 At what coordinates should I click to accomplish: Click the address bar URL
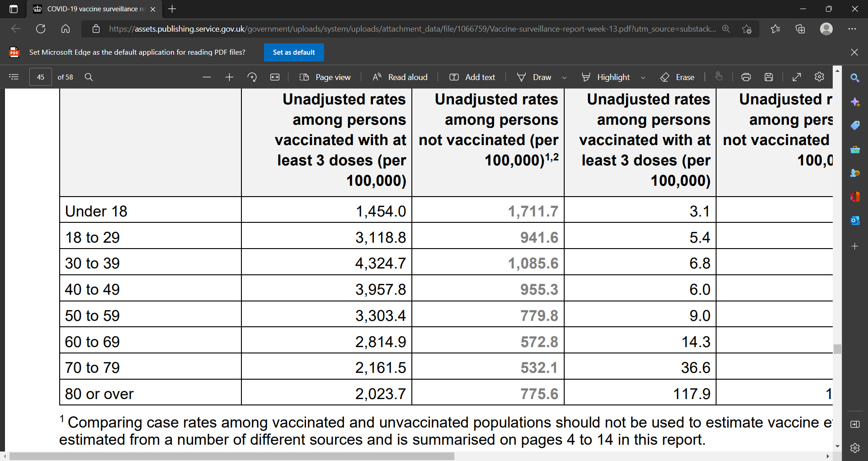tap(412, 29)
